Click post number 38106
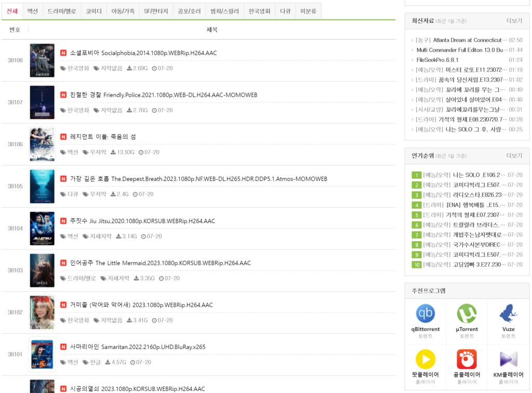 click(x=15, y=144)
